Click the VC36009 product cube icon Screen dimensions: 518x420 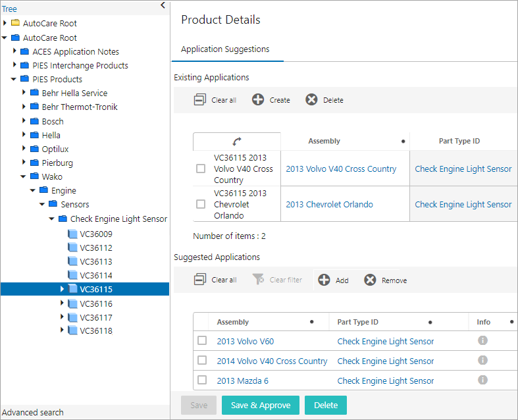point(72,234)
